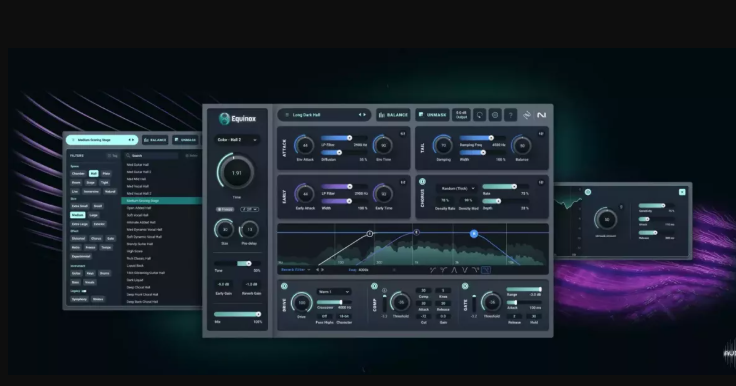Select the second filter shape icon in the row
Screen dimensions: 736x386
444,270
